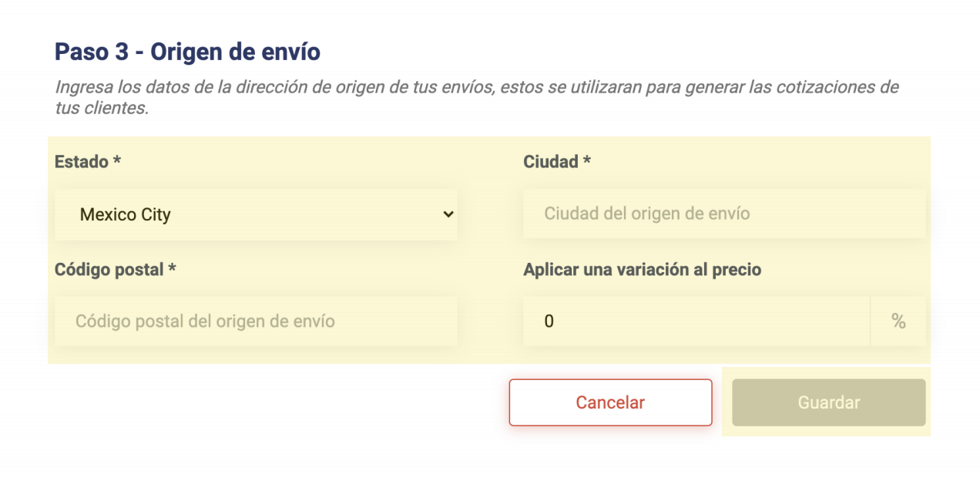The height and width of the screenshot is (478, 980).
Task: Save the form with Guardar button
Action: (829, 402)
